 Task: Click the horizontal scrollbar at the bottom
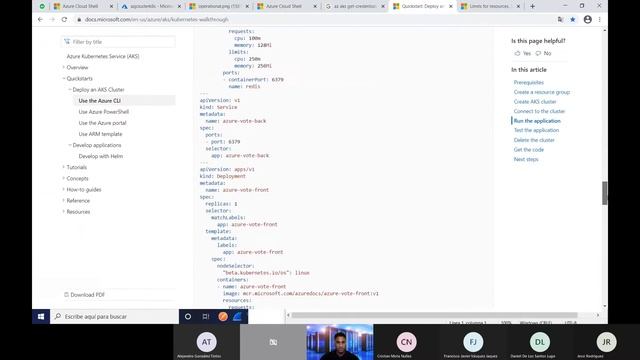(x=434, y=315)
